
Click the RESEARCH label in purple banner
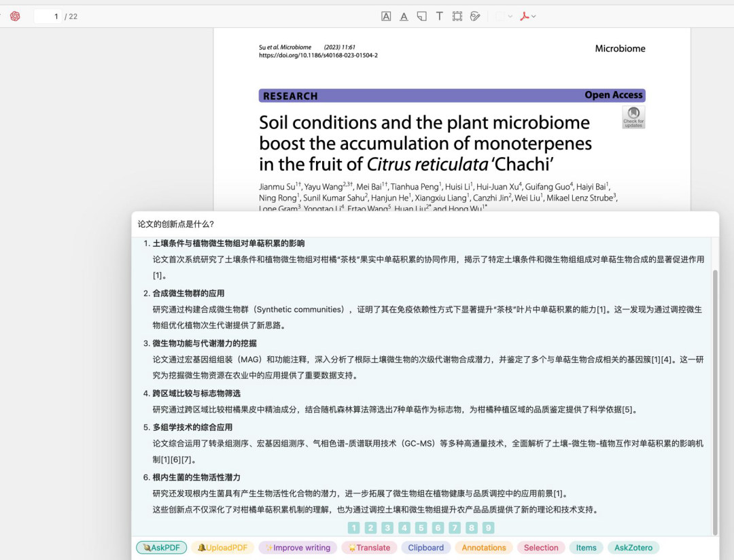(290, 96)
